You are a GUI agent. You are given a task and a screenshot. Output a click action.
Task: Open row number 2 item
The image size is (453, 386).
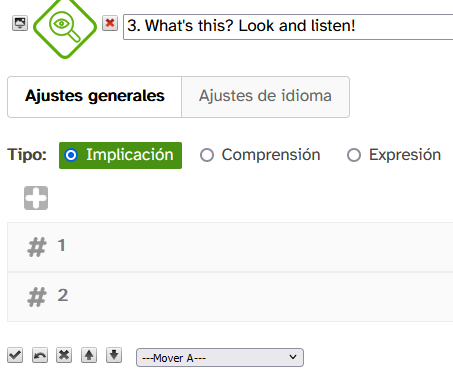click(x=230, y=297)
